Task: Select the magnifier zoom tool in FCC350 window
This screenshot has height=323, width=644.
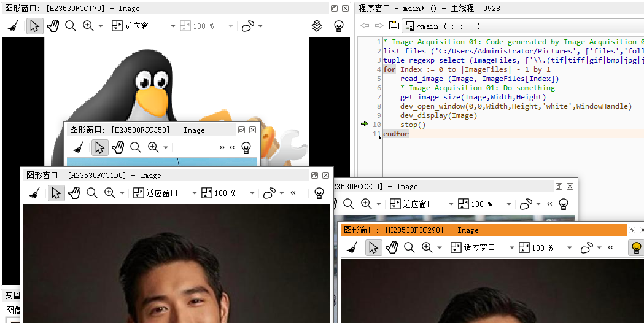Action: [136, 147]
